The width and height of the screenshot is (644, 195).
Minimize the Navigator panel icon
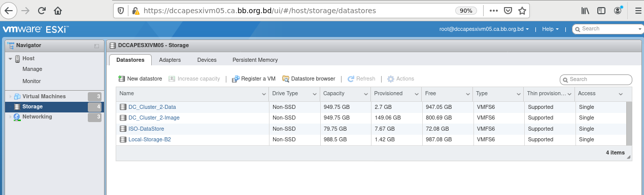96,46
